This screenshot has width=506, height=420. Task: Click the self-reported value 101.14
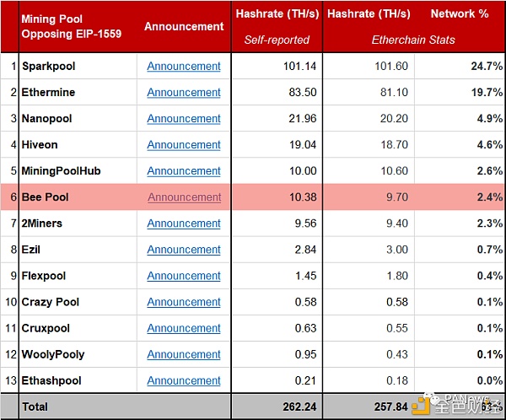tap(299, 66)
